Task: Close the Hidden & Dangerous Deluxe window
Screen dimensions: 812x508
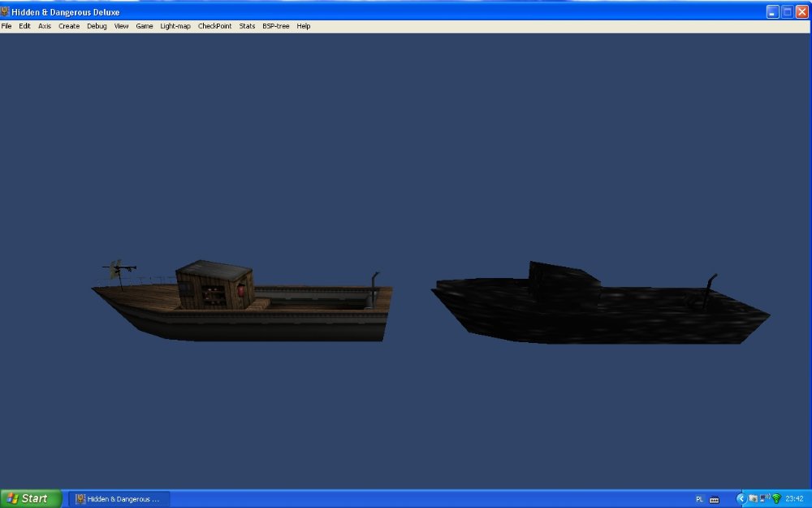Action: (802, 12)
